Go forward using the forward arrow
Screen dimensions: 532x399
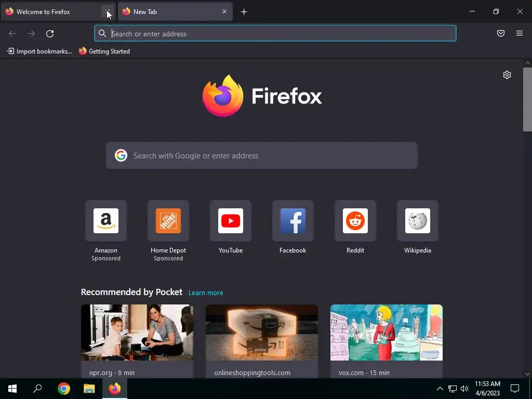pyautogui.click(x=31, y=34)
